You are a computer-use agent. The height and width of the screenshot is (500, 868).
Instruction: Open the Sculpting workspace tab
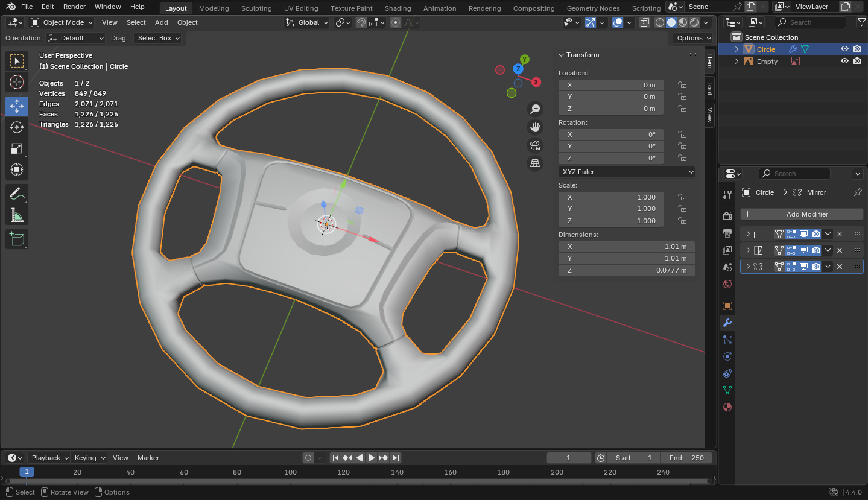256,8
